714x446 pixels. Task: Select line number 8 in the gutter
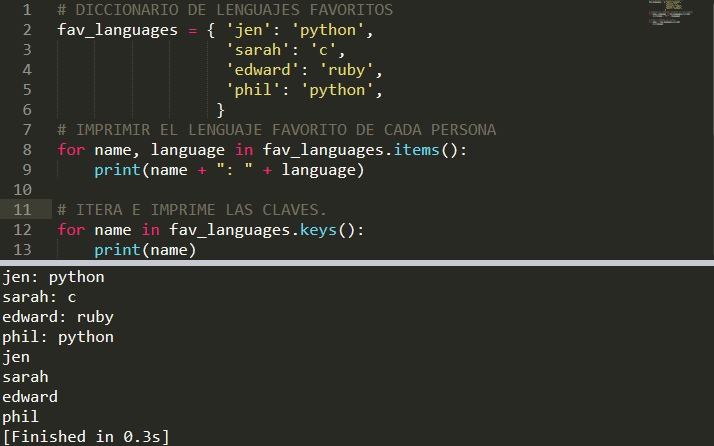pyautogui.click(x=27, y=150)
